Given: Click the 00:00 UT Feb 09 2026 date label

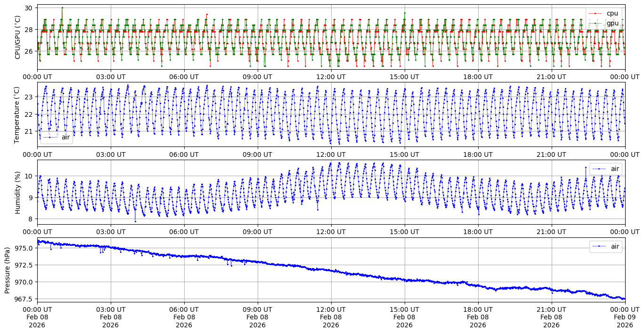Looking at the screenshot, I should click(625, 317).
